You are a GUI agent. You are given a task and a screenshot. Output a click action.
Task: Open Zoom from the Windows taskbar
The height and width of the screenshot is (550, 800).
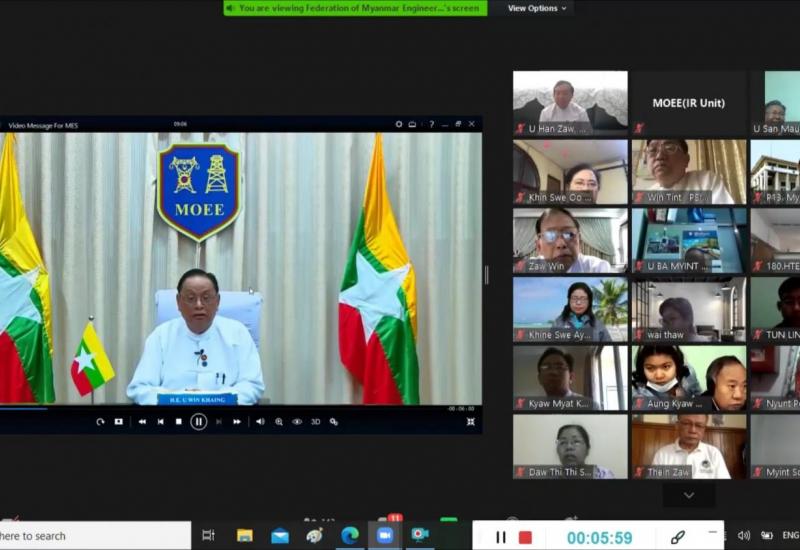point(384,536)
